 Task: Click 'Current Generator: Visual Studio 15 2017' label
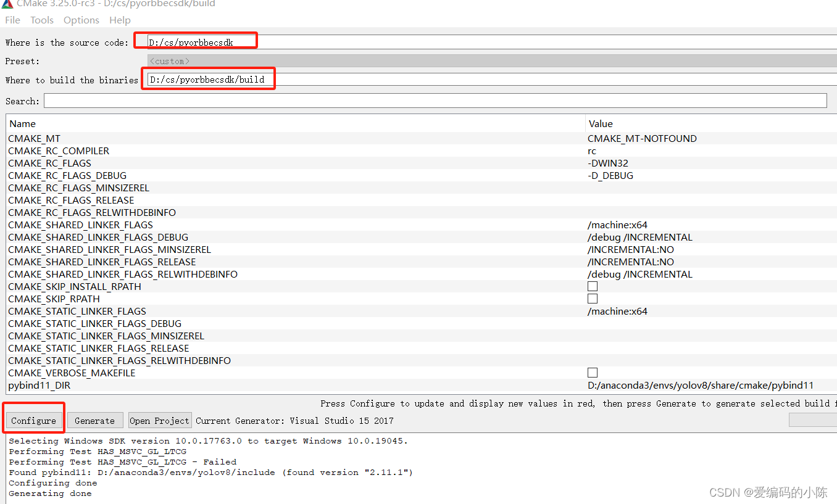pos(294,420)
